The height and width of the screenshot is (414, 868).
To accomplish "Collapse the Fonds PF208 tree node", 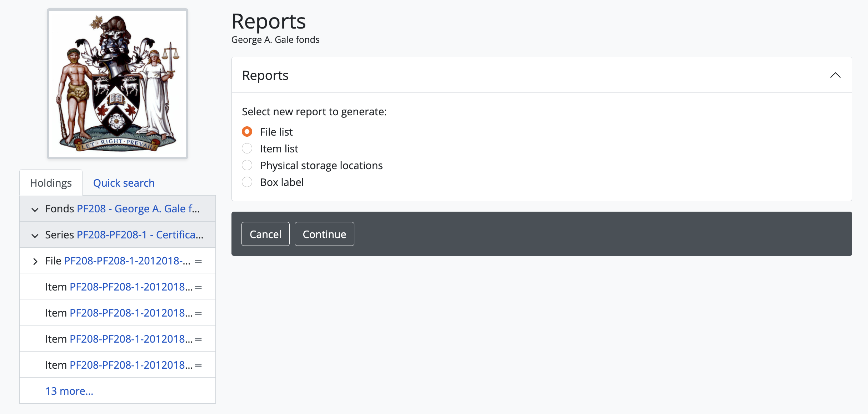I will point(35,209).
